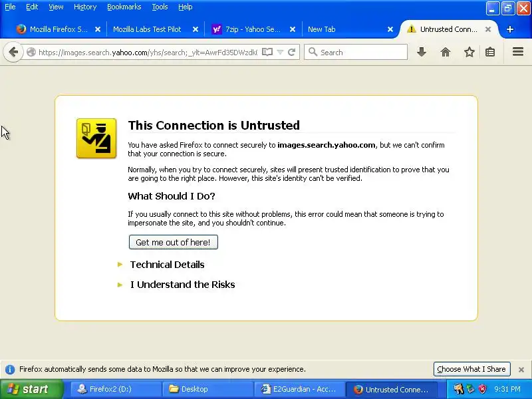Viewport: 532px width, 399px height.
Task: Click the info icon in notification bar
Action: point(10,370)
